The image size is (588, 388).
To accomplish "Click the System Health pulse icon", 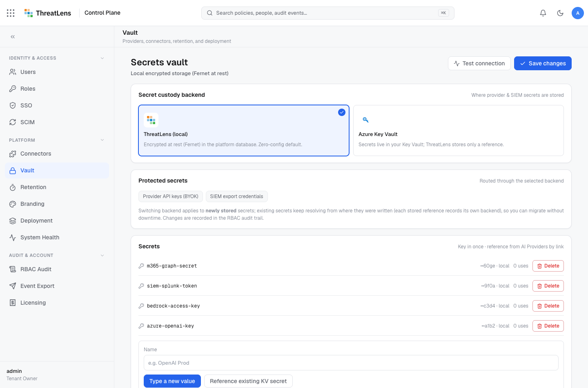I will click(x=13, y=237).
